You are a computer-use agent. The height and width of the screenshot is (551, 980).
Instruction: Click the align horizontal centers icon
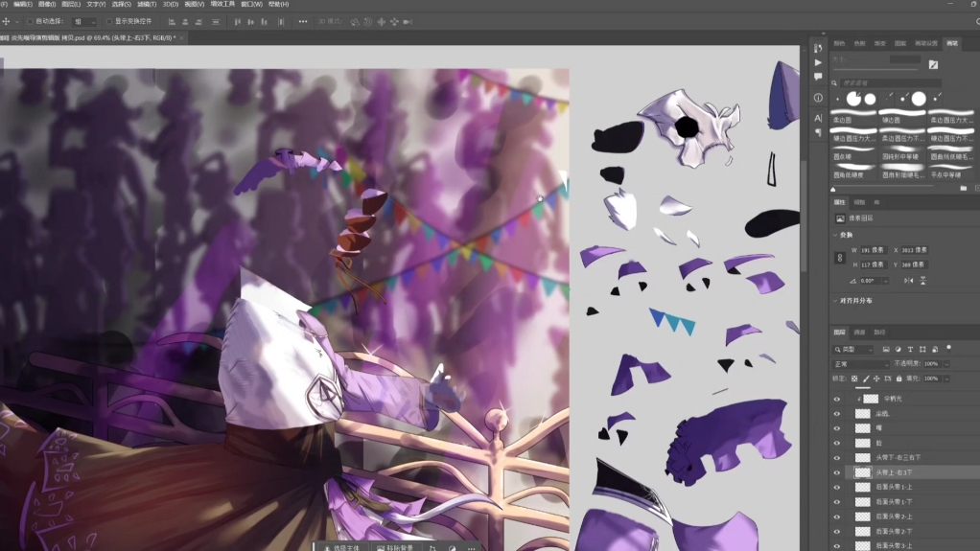[x=185, y=22]
